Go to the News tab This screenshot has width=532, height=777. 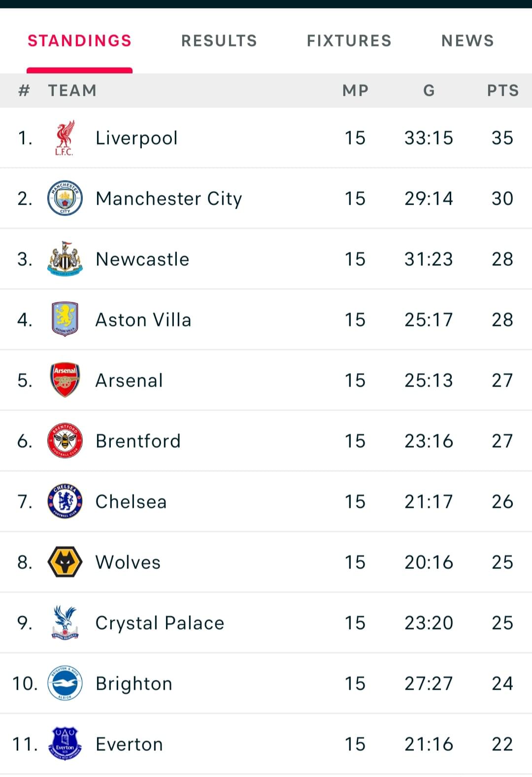point(467,40)
